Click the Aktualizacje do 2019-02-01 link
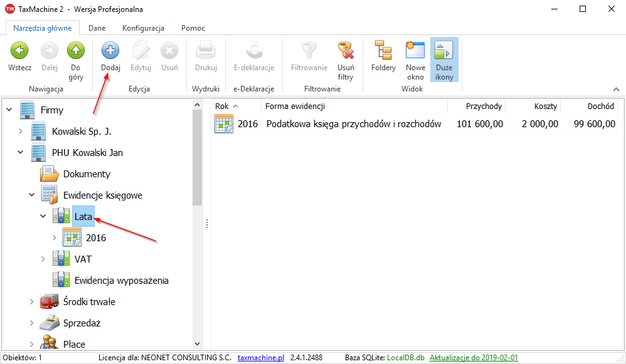 [x=473, y=358]
